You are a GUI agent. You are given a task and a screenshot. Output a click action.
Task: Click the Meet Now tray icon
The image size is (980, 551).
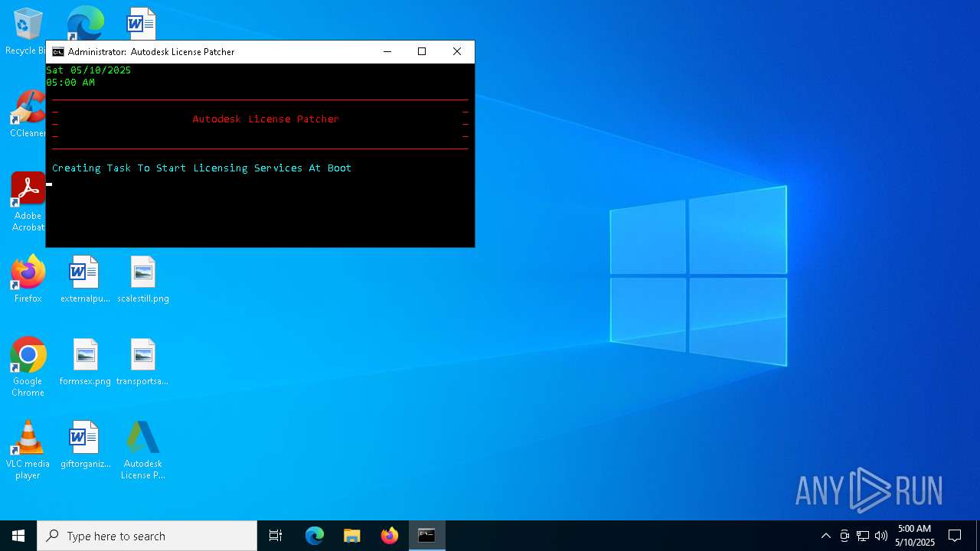(x=844, y=536)
